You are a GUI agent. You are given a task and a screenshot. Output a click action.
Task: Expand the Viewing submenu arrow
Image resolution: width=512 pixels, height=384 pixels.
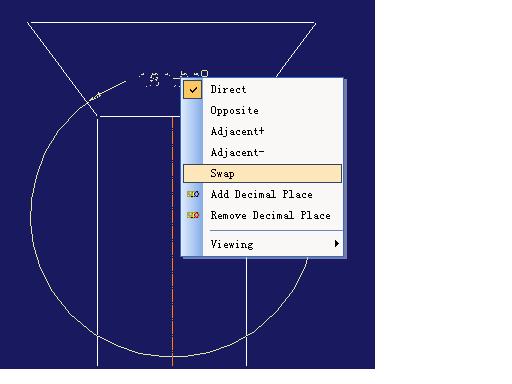337,244
